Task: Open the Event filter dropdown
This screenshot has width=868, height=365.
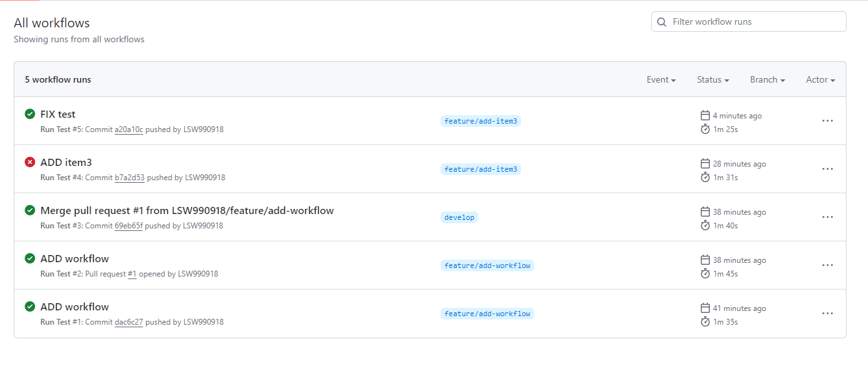Action: pyautogui.click(x=661, y=79)
